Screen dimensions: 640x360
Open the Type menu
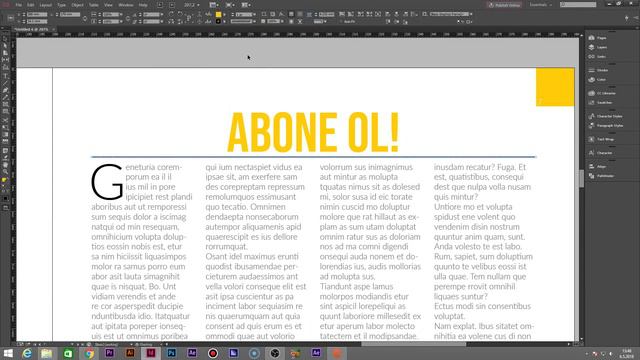coord(61,5)
